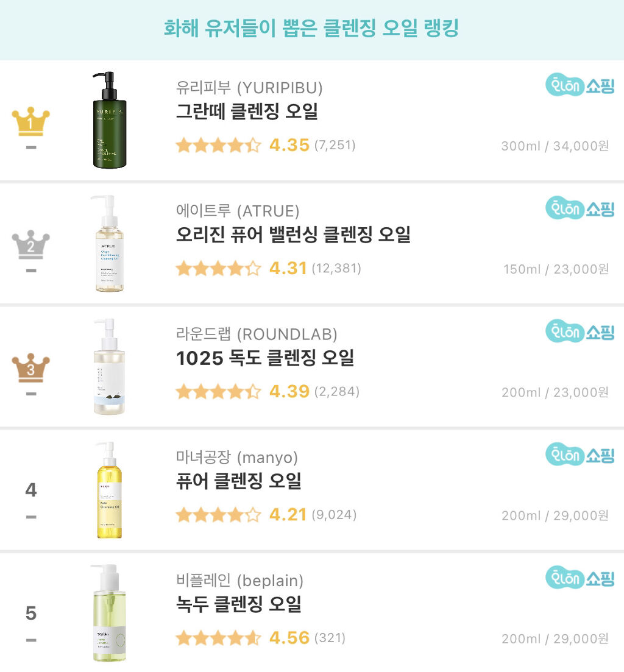Tap the shopping badge for ATRUE product

[580, 209]
